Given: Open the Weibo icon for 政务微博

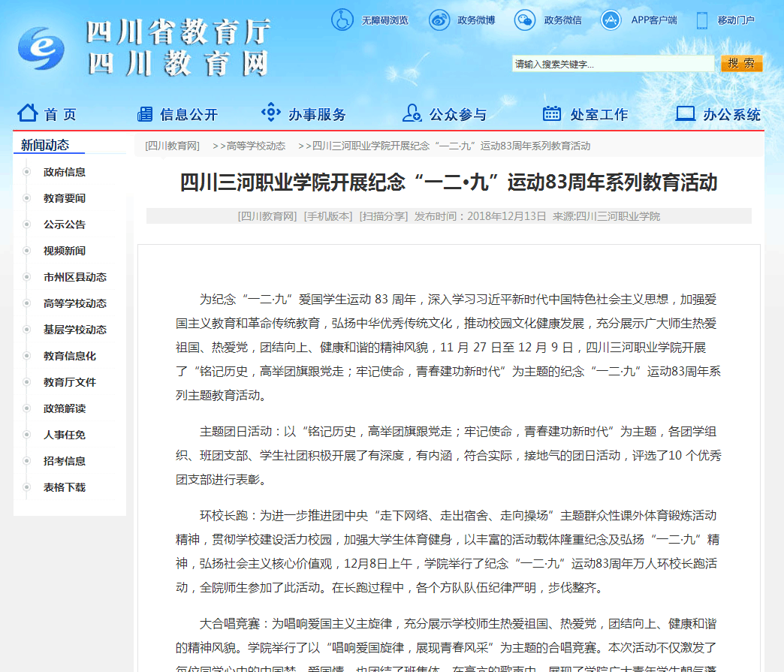Looking at the screenshot, I should pyautogui.click(x=439, y=20).
